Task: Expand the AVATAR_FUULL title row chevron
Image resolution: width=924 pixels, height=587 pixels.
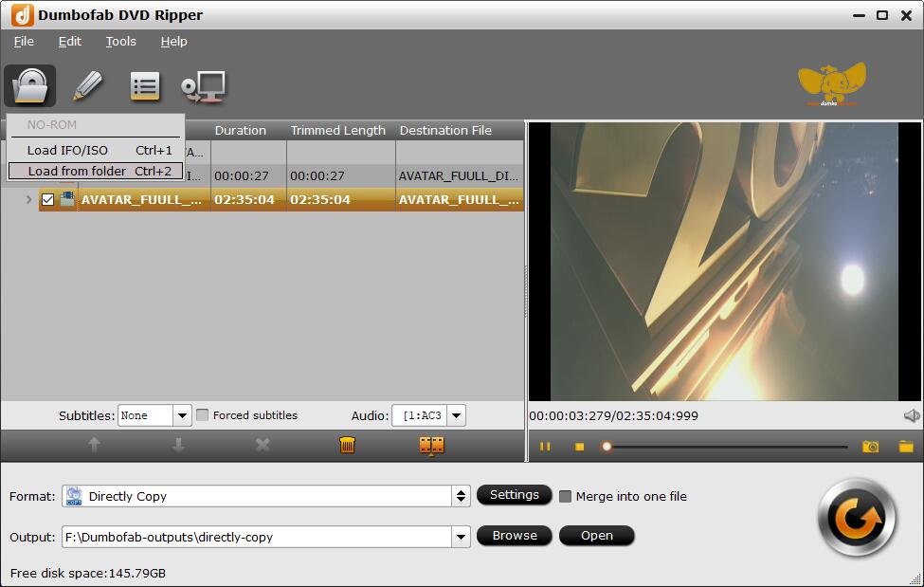Action: click(x=28, y=199)
